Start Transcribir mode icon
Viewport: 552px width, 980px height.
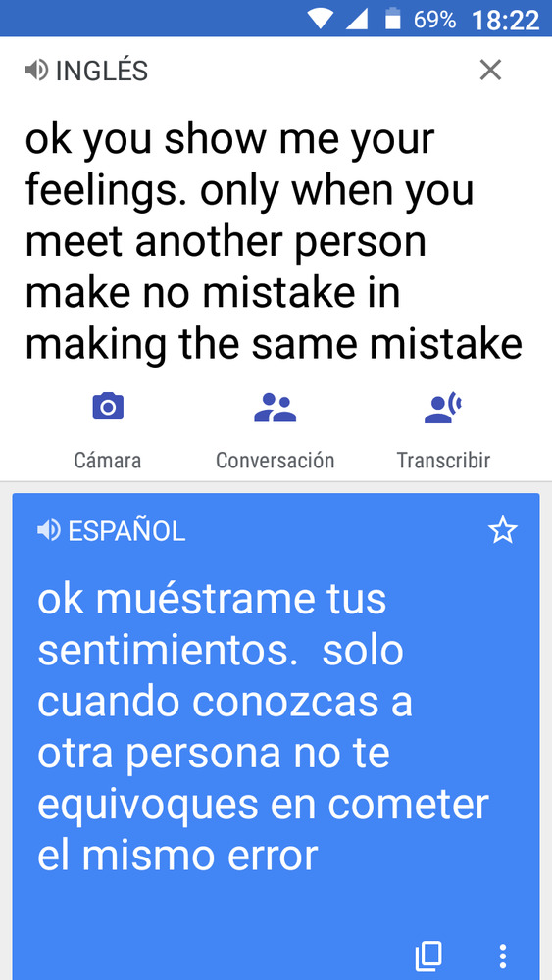pos(442,408)
